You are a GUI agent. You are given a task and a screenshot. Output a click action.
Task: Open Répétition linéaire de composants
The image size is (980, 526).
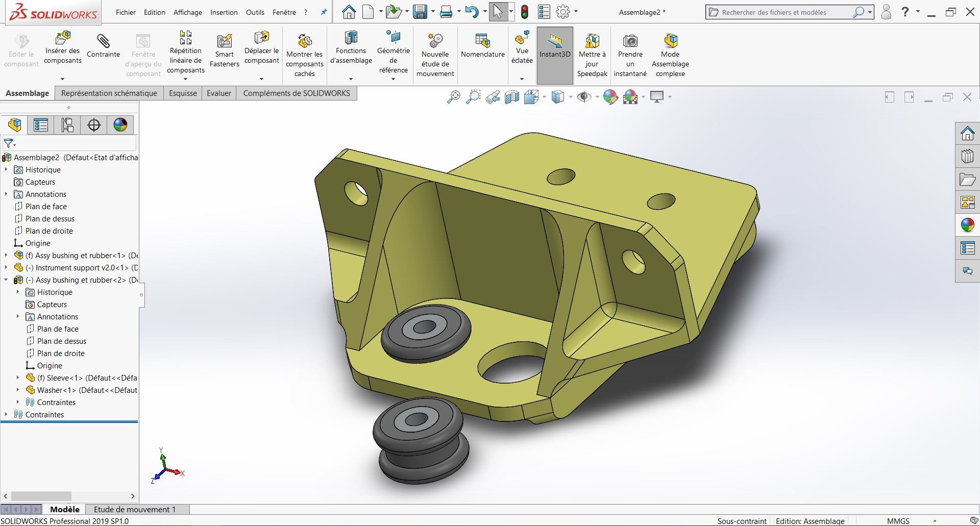tap(186, 53)
